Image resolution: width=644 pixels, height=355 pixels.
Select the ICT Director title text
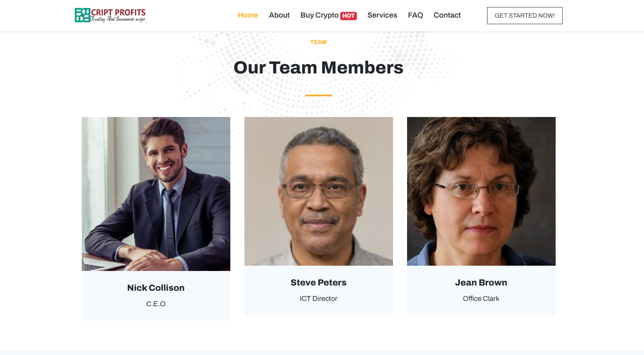[319, 298]
